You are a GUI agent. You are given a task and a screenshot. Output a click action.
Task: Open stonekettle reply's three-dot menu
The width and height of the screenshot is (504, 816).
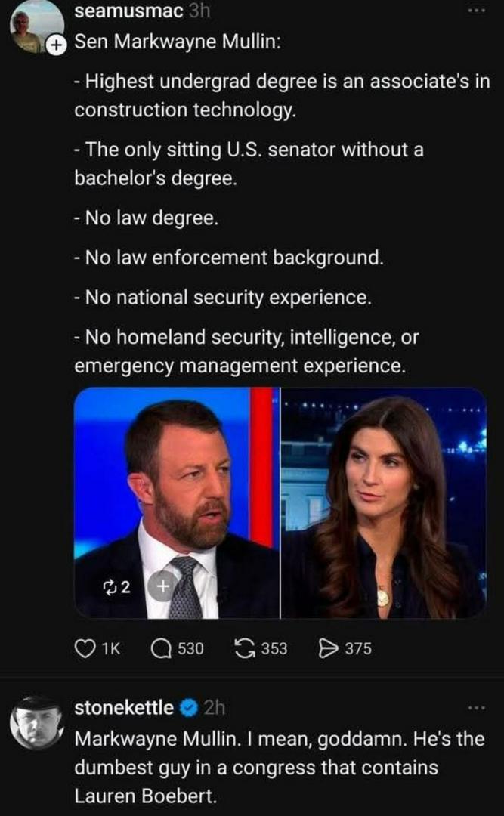[x=475, y=708]
